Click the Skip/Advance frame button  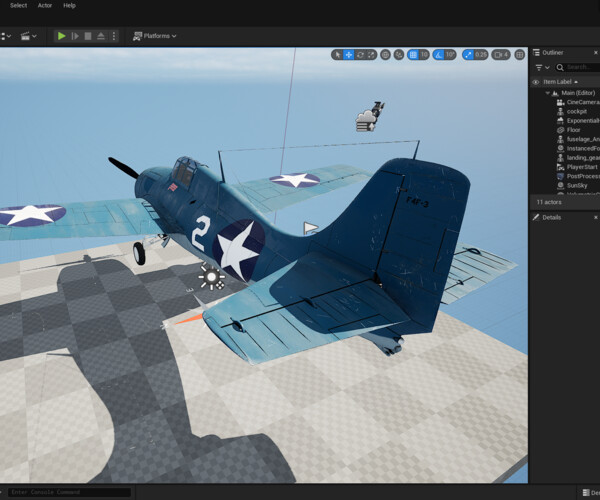(75, 36)
